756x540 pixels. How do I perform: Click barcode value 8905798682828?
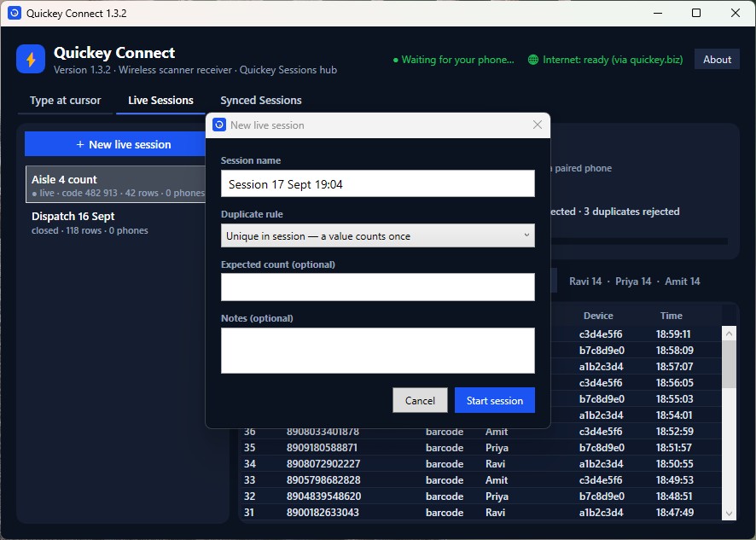[322, 479]
